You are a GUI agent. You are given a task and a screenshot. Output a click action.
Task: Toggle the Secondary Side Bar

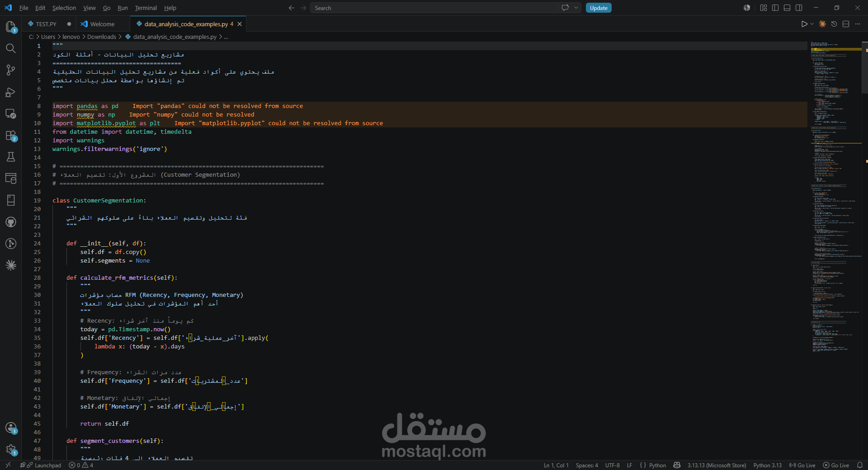(x=799, y=8)
